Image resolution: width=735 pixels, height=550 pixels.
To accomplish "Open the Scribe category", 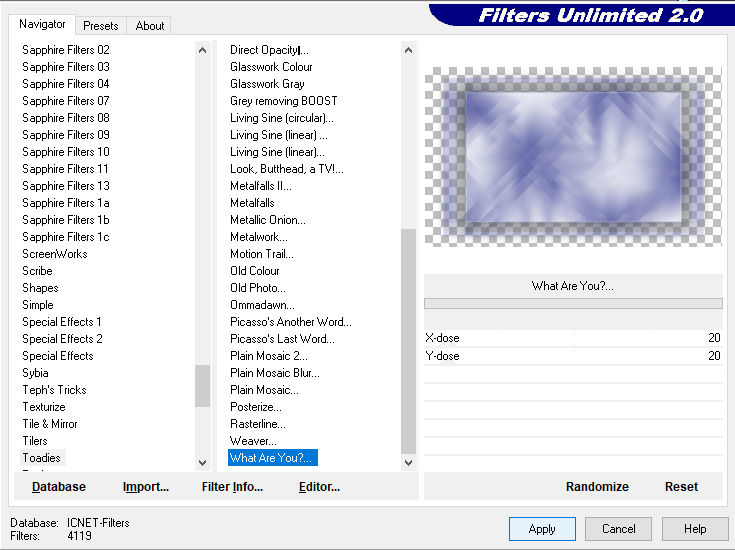I will coord(37,271).
